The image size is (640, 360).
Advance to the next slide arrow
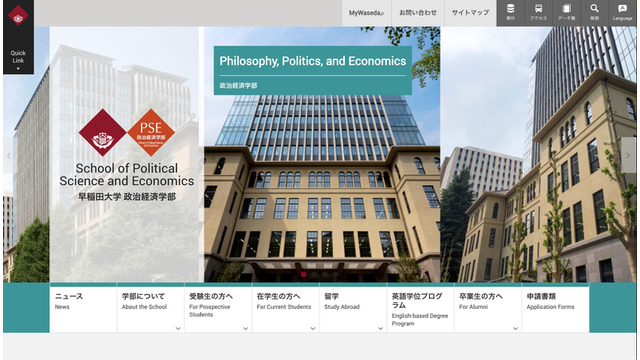[628, 155]
